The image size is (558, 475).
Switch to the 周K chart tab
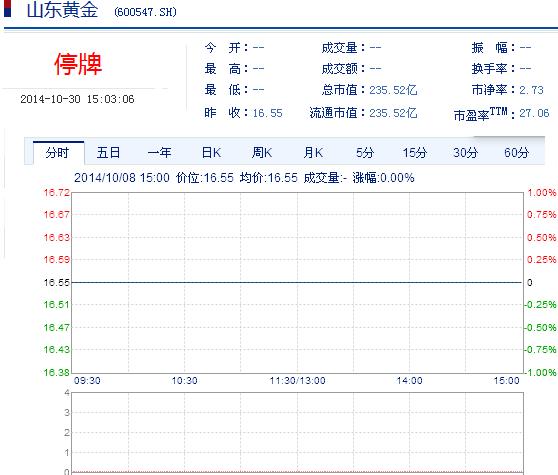tap(262, 153)
